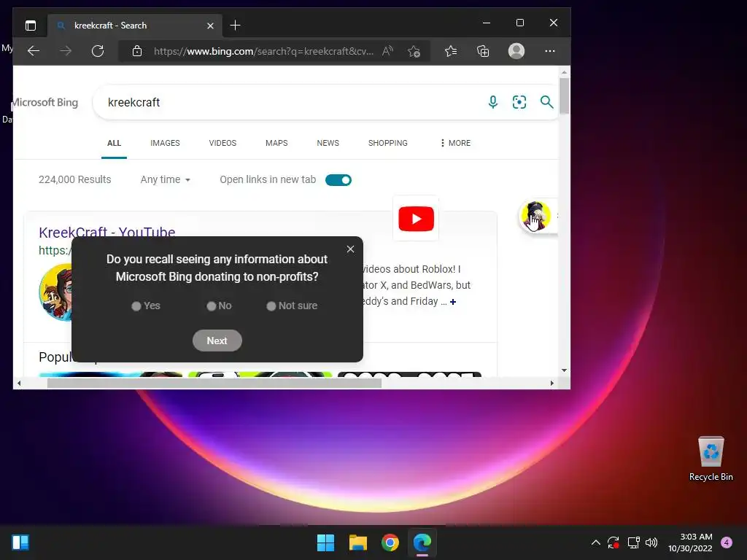Click the Bing search magnifier icon
Image resolution: width=747 pixels, height=560 pixels.
point(546,102)
